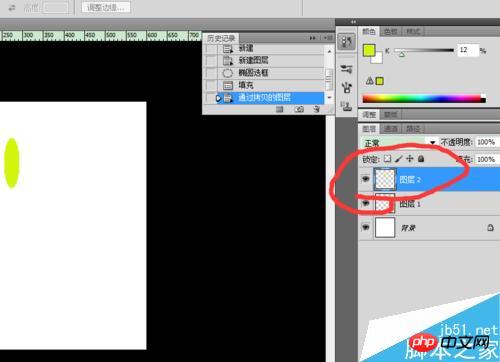500x362 pixels.
Task: Click the gamut warning triangle icon
Action: point(369,81)
